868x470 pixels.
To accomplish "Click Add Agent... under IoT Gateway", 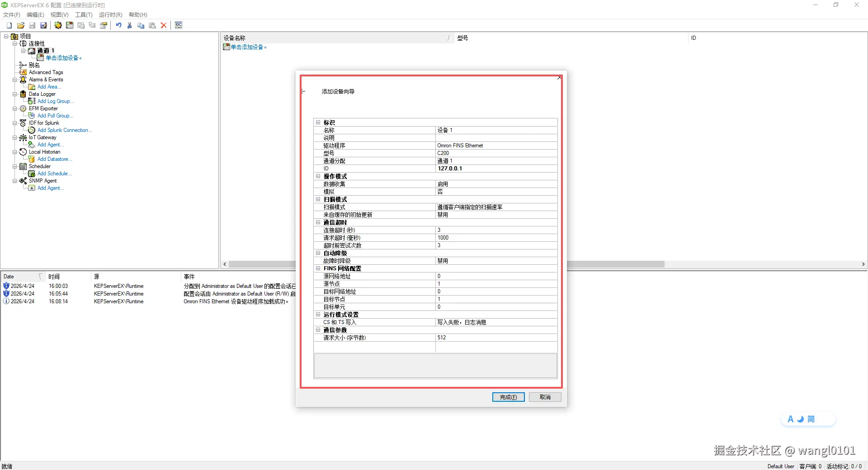I will 51,145.
